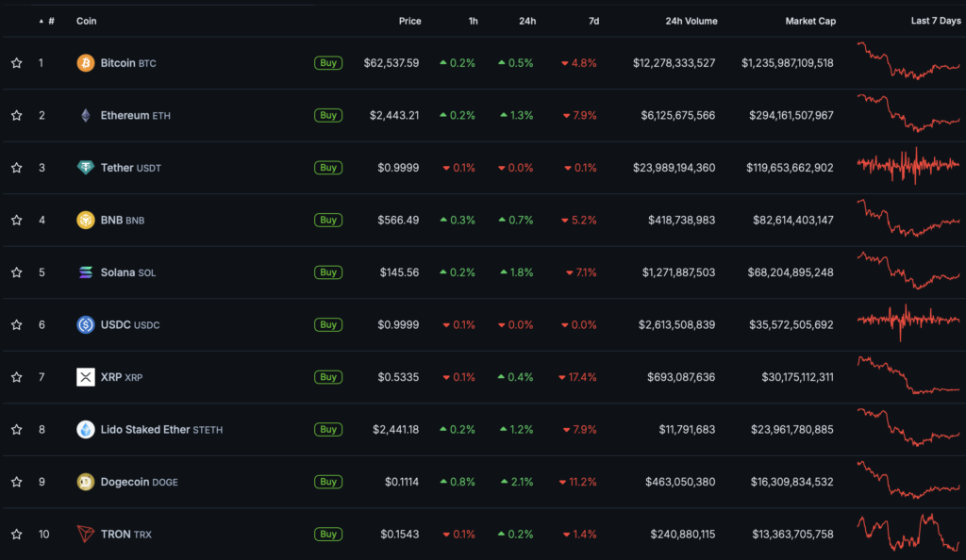Screen dimensions: 966x560
Task: Toggle favorite star on Dogecoin row
Action: coord(16,482)
